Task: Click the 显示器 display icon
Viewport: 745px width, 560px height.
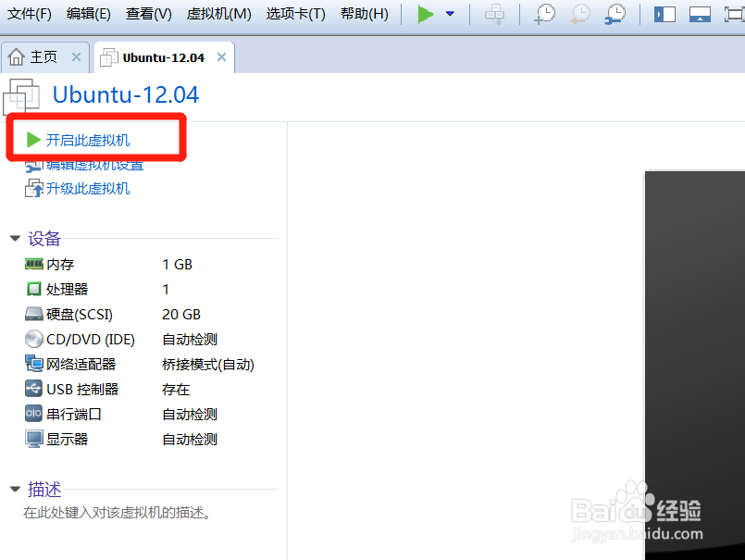Action: pyautogui.click(x=33, y=439)
